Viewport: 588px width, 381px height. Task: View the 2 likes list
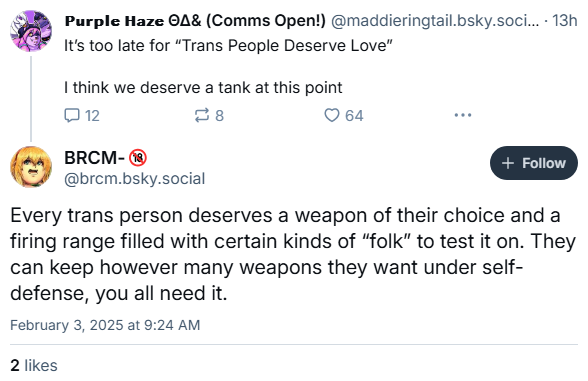click(34, 366)
